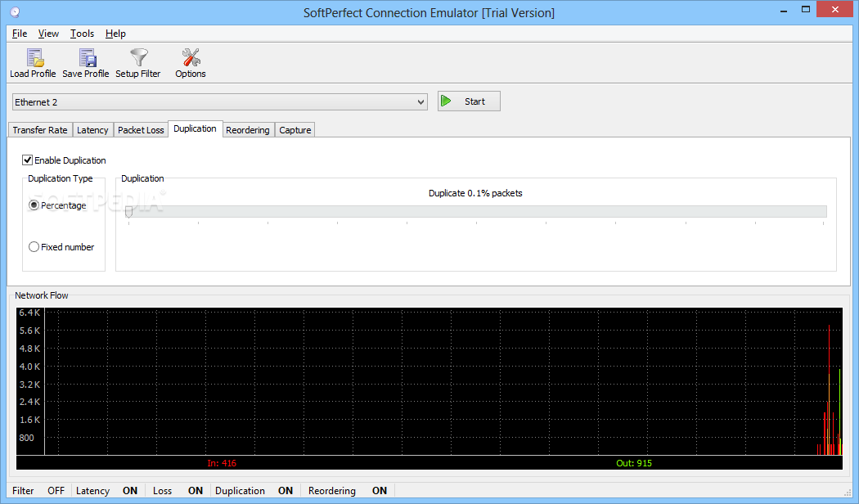This screenshot has width=859, height=504.
Task: Close the Connection Emulator window
Action: (835, 9)
